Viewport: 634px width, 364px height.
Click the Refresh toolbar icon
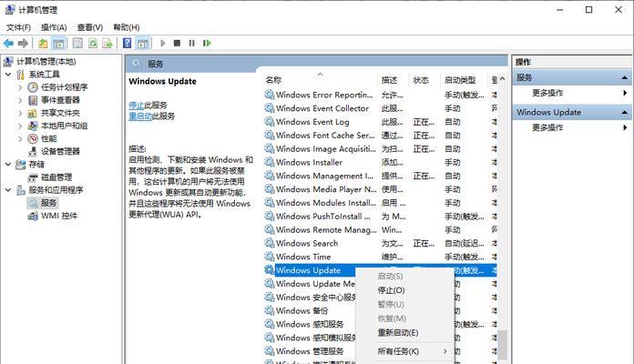[x=93, y=43]
